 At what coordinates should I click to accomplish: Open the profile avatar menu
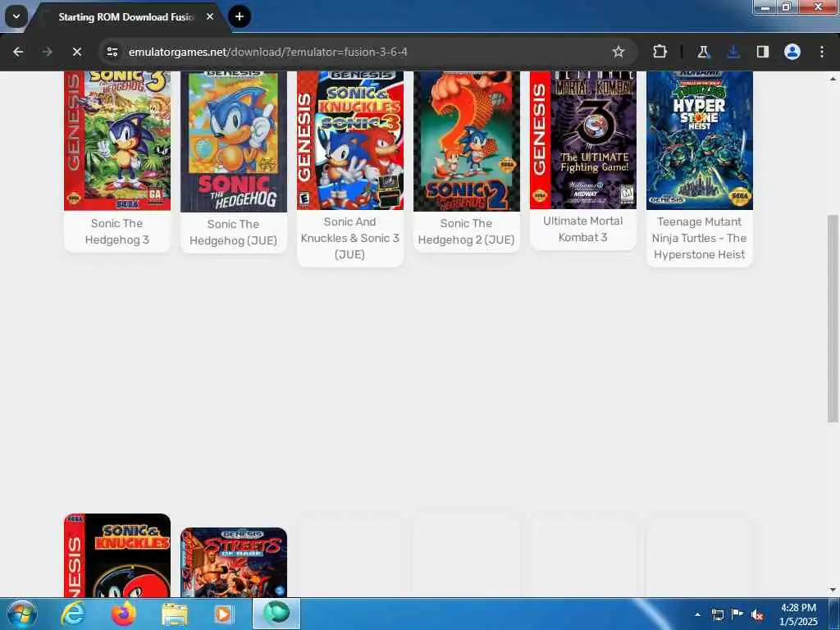click(x=792, y=52)
